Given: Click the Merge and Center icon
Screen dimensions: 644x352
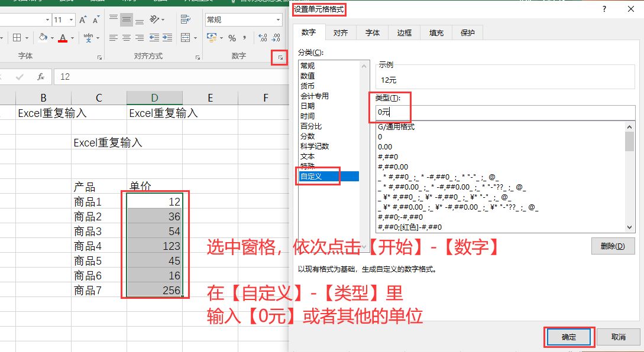Looking at the screenshot, I should (185, 37).
